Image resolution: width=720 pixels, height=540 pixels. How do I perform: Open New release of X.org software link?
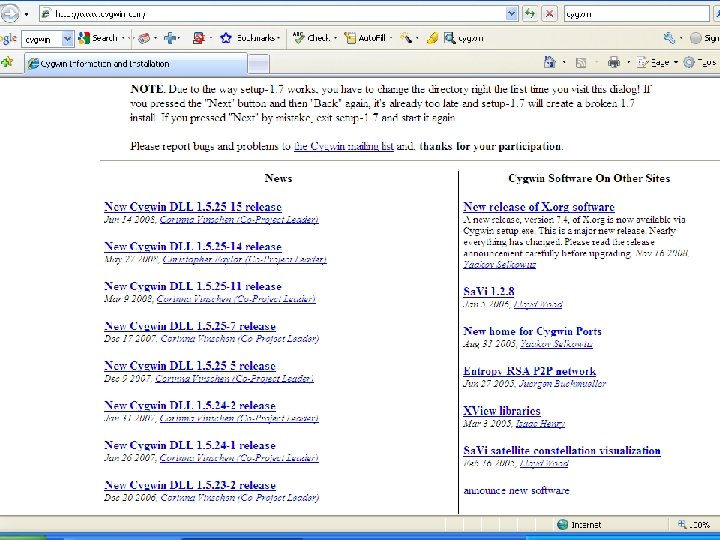[x=539, y=207]
